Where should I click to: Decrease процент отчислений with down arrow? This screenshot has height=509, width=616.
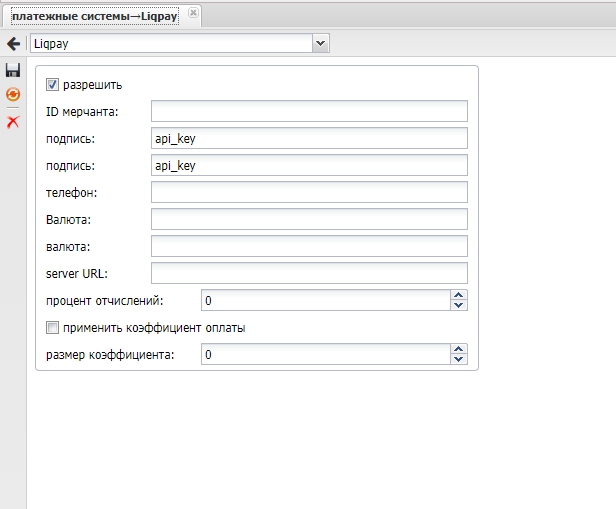coord(459,305)
